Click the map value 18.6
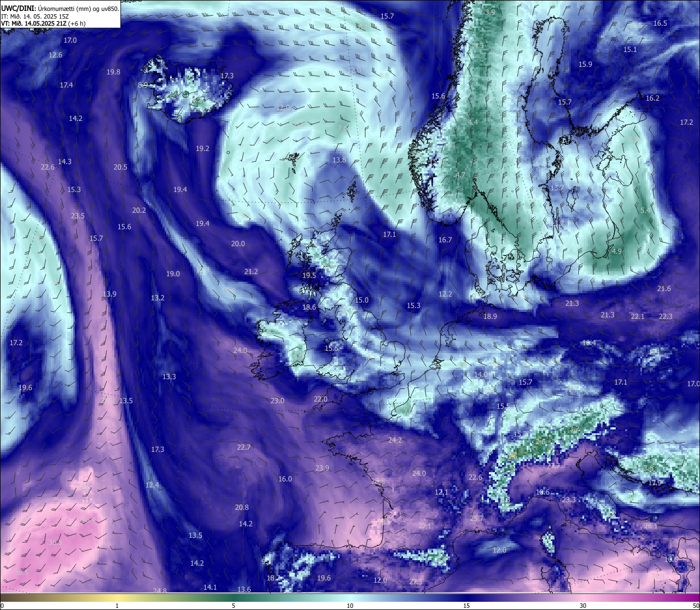This screenshot has width=700, height=610. point(309,307)
